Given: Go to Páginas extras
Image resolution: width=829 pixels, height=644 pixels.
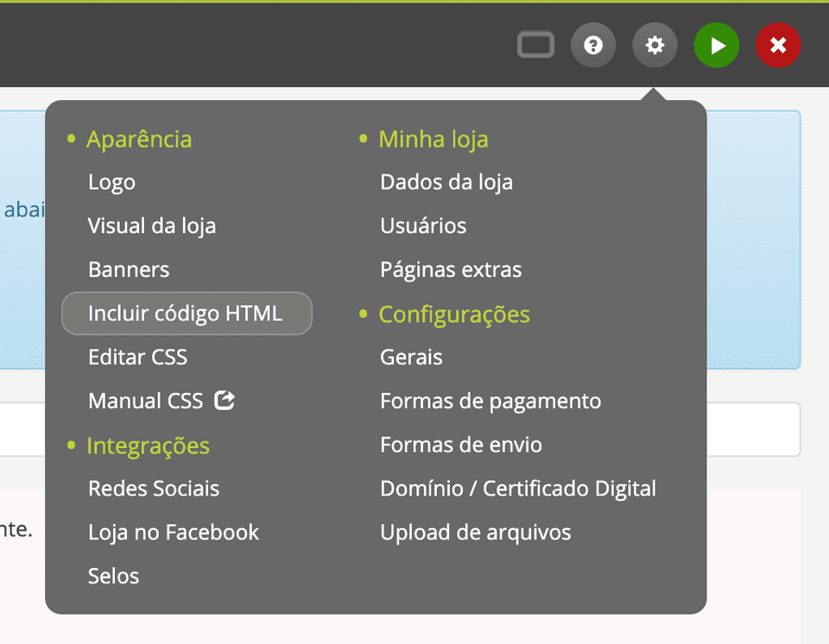Looking at the screenshot, I should pyautogui.click(x=451, y=269).
